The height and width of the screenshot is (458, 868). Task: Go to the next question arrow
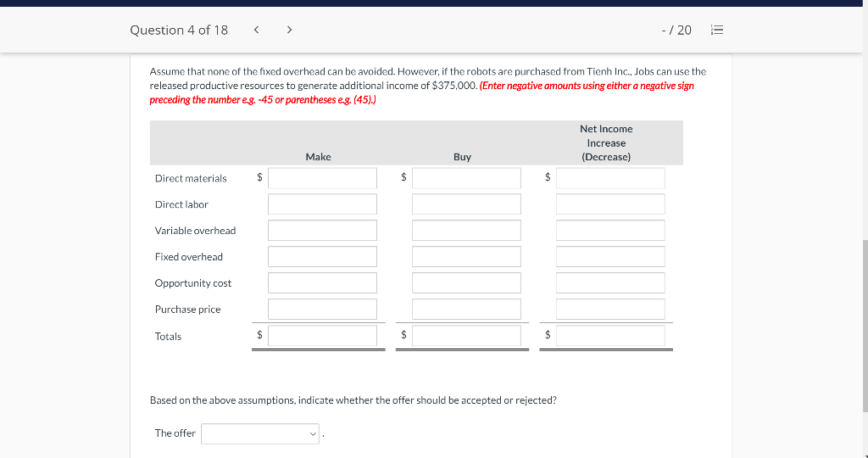click(289, 30)
